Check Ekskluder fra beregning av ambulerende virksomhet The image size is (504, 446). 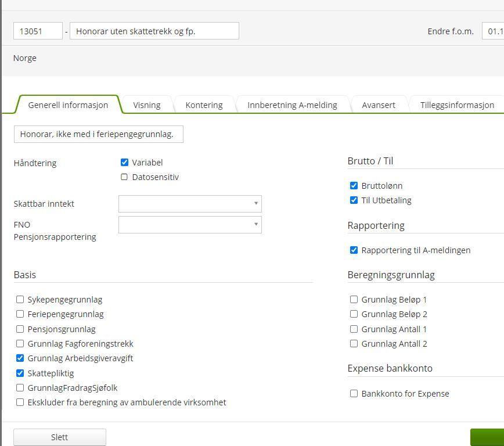20,402
